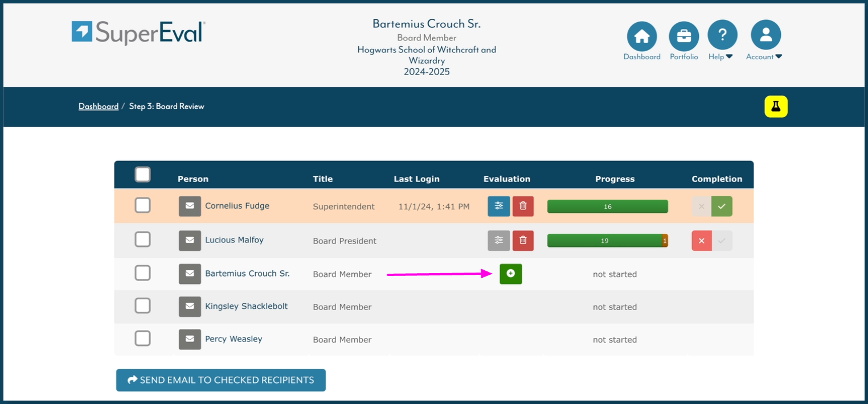Click gray X for Cornelius Fudge completion
Viewport: 868px width, 404px height.
[702, 206]
